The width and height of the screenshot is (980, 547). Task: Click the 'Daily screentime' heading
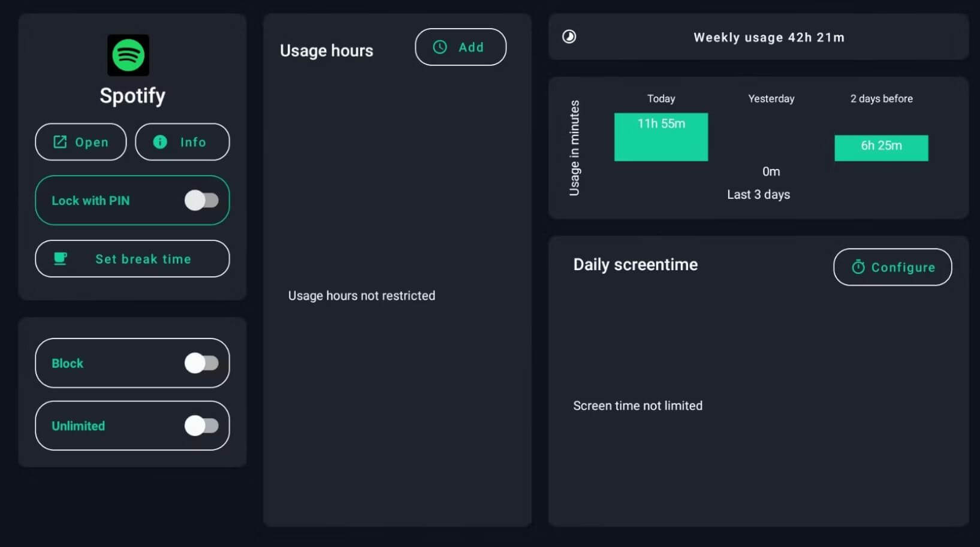click(x=635, y=265)
